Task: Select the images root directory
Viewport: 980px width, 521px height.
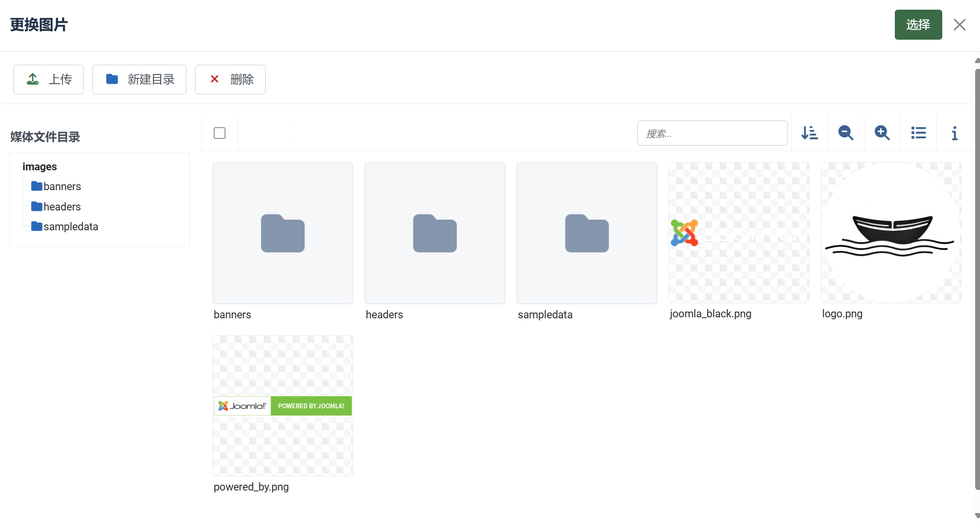Action: pyautogui.click(x=40, y=166)
